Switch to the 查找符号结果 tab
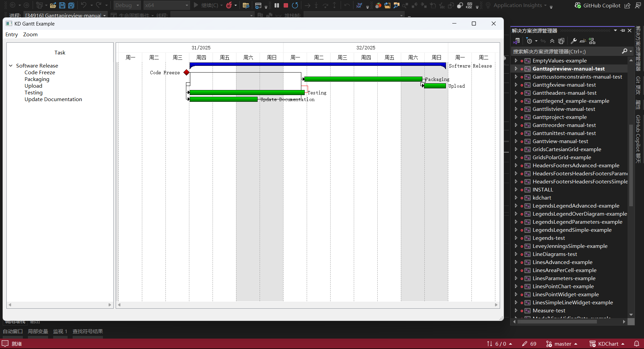Image resolution: width=644 pixels, height=349 pixels. [88, 332]
